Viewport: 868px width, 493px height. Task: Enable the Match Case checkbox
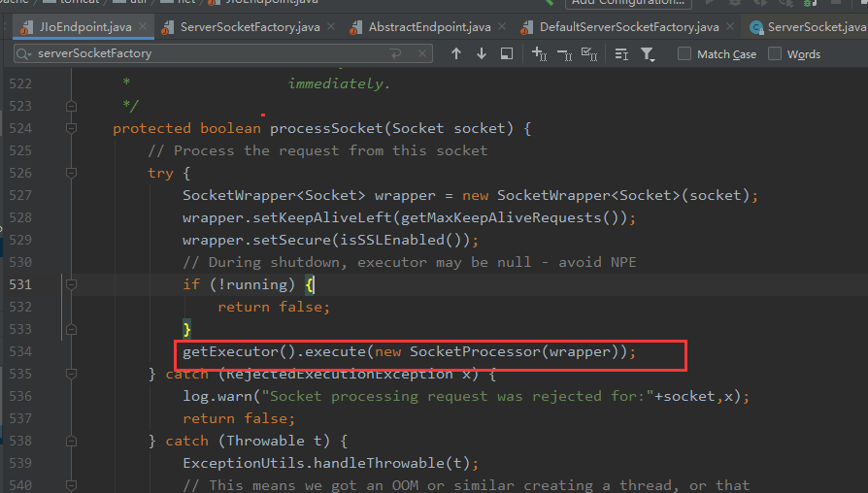(x=684, y=53)
